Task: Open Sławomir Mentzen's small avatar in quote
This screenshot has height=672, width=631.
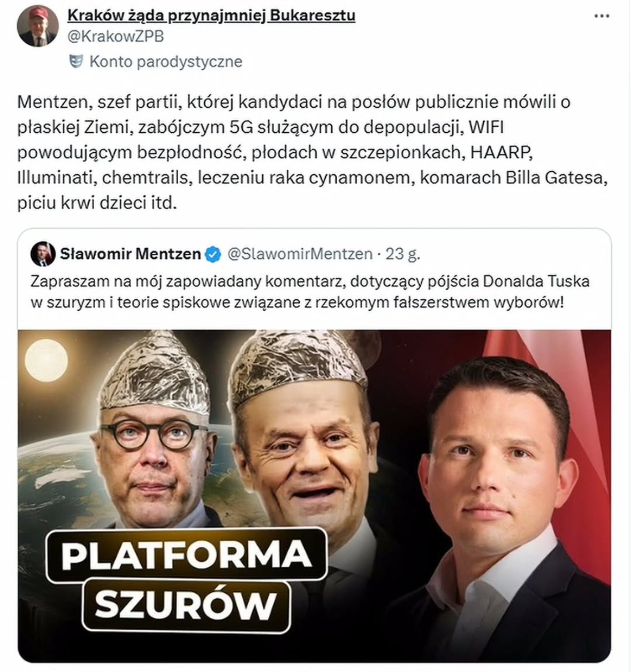Action: click(43, 254)
